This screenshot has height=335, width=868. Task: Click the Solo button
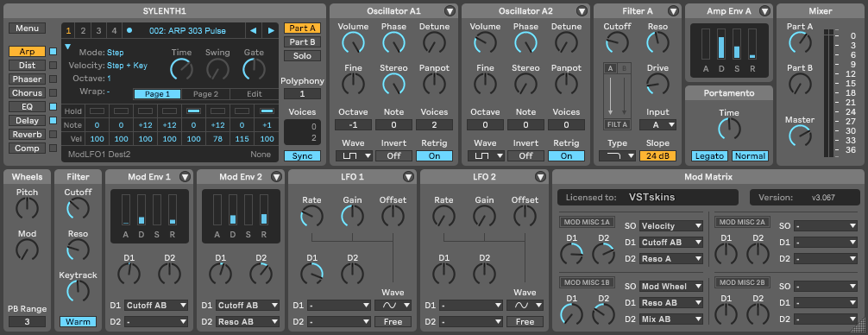302,56
